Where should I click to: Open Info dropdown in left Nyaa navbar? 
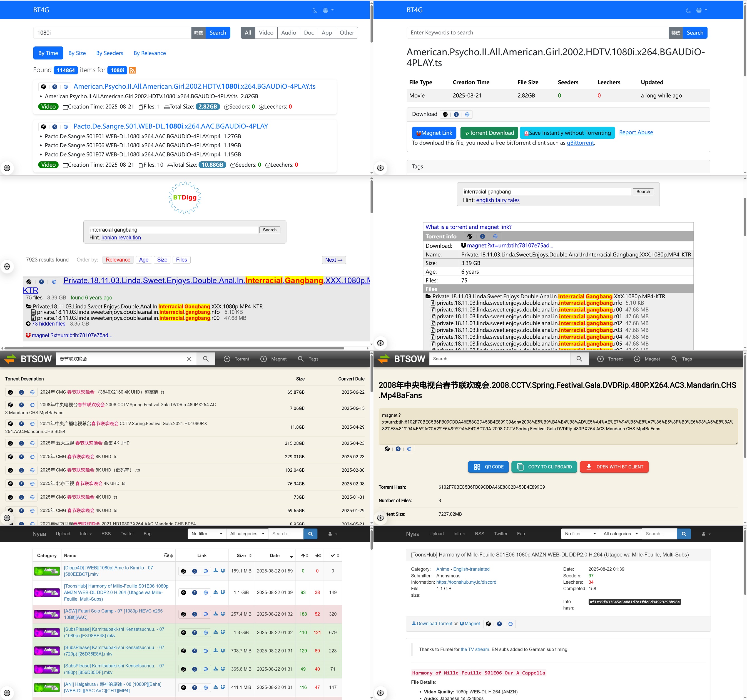(x=86, y=534)
